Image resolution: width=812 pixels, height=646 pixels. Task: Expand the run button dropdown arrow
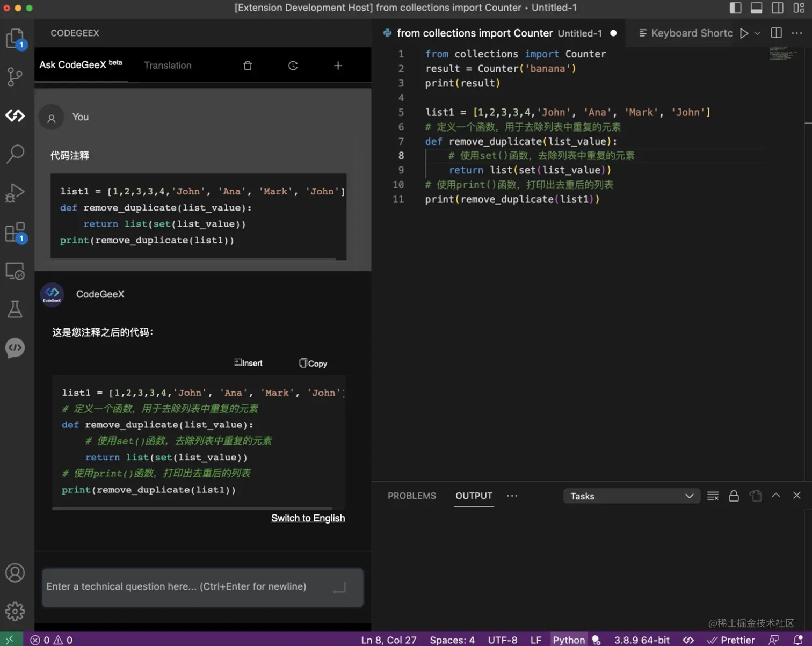757,33
